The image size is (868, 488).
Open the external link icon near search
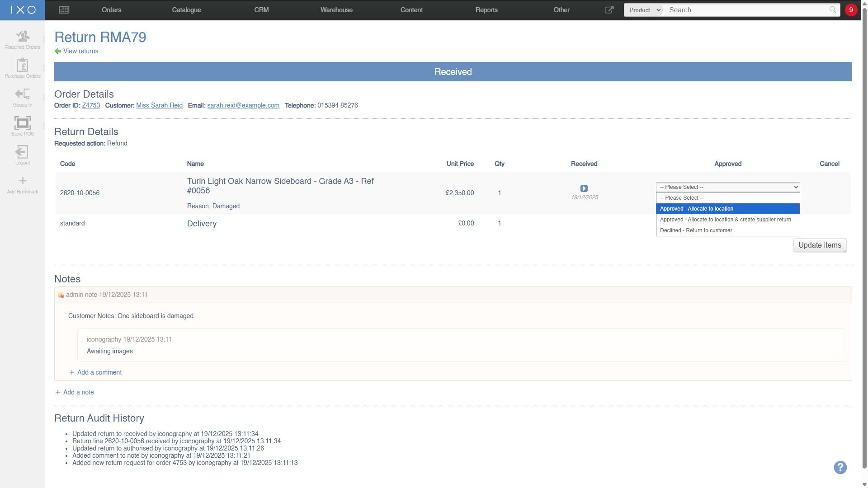[x=609, y=10]
